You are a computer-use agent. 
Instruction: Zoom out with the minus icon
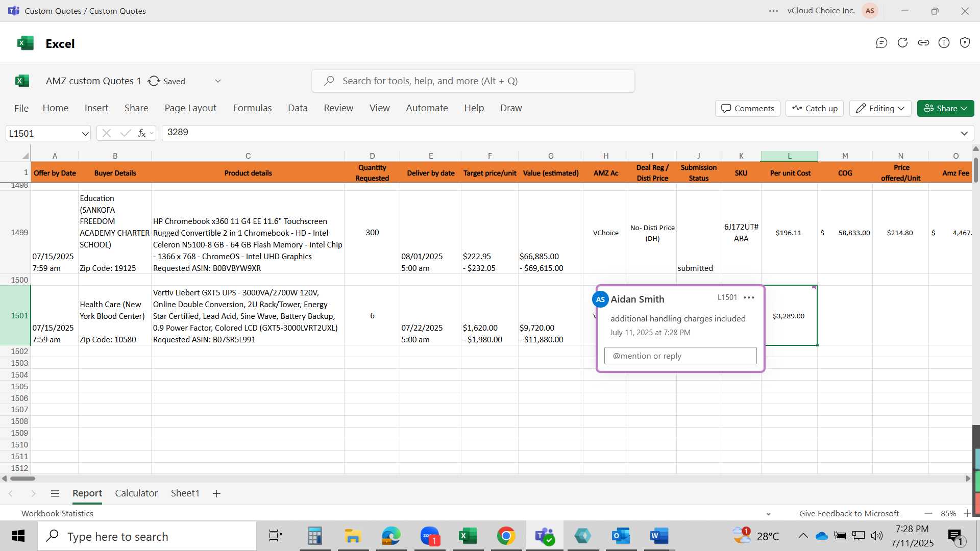[928, 513]
